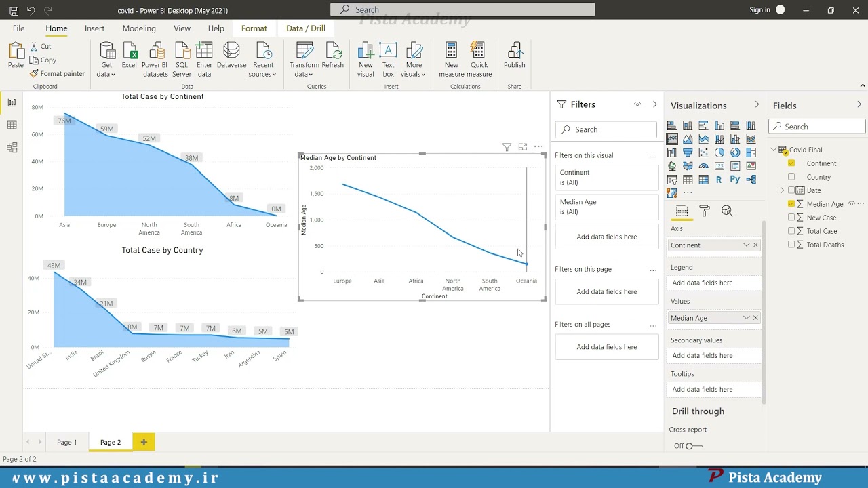
Task: Select the Gauge visual icon
Action: tap(703, 166)
